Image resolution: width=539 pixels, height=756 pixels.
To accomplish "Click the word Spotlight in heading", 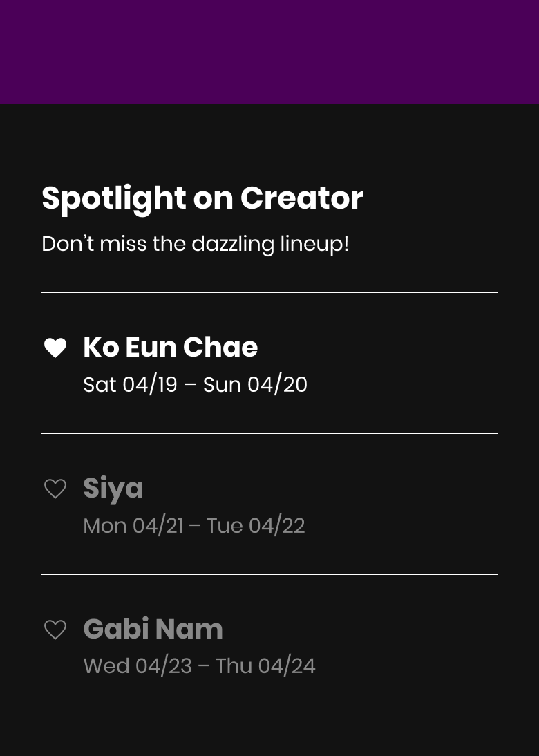I will coord(113,198).
